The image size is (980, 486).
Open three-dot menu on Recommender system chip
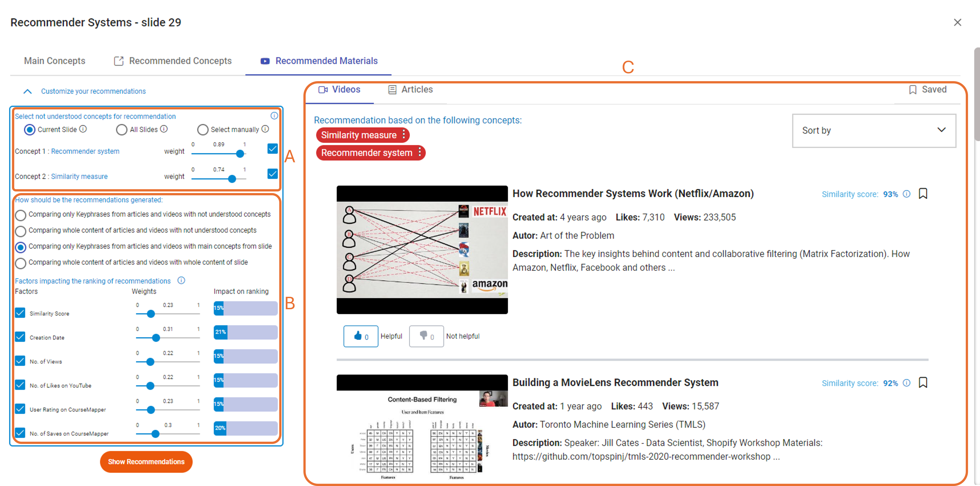point(419,152)
